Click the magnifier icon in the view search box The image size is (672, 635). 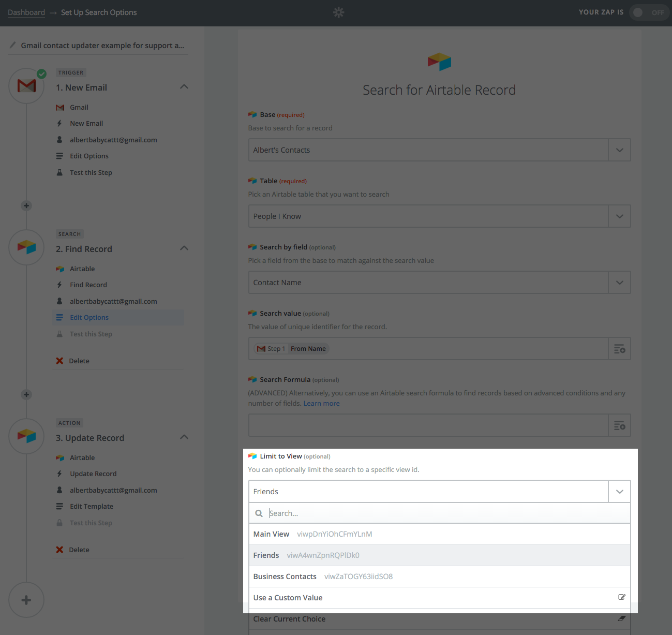(x=259, y=513)
